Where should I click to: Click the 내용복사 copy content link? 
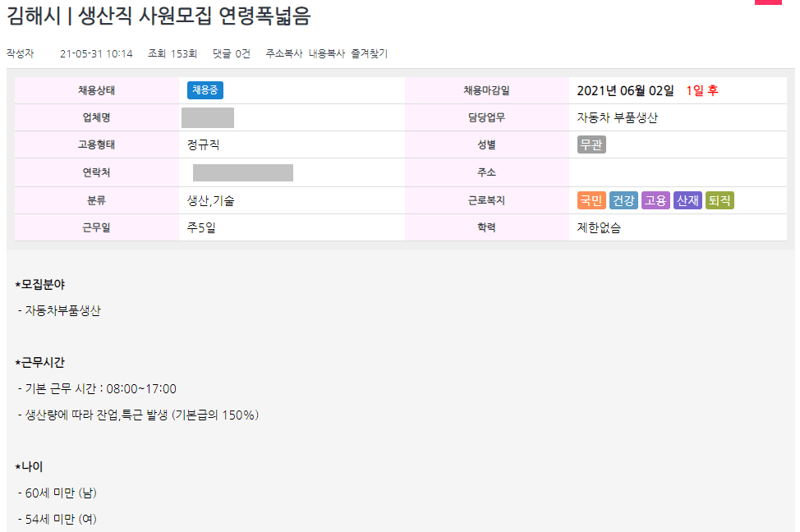tap(327, 53)
